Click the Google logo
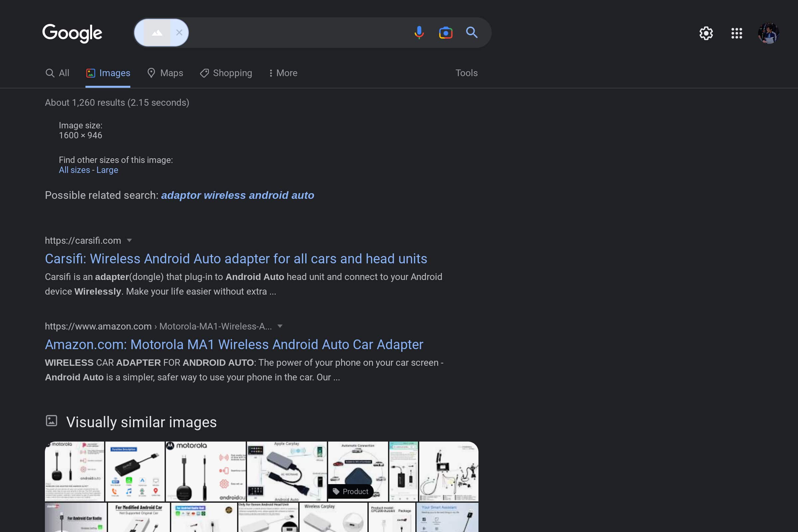The image size is (798, 532). point(72,33)
